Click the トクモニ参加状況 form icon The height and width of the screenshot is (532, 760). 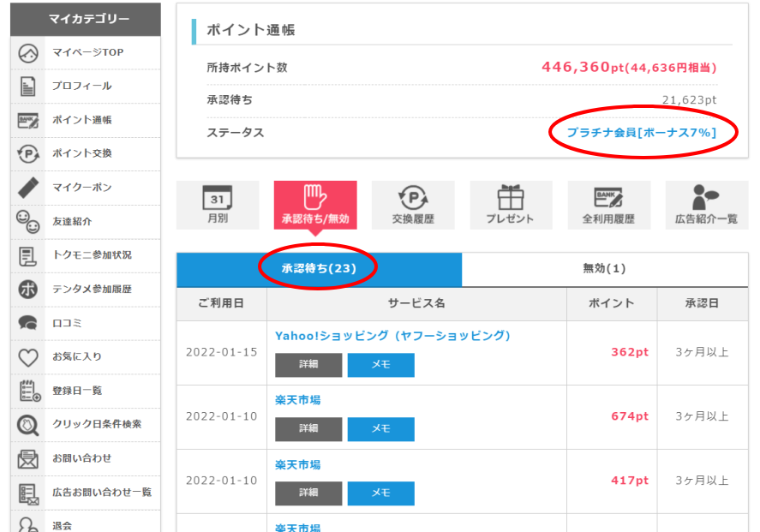pyautogui.click(x=28, y=255)
